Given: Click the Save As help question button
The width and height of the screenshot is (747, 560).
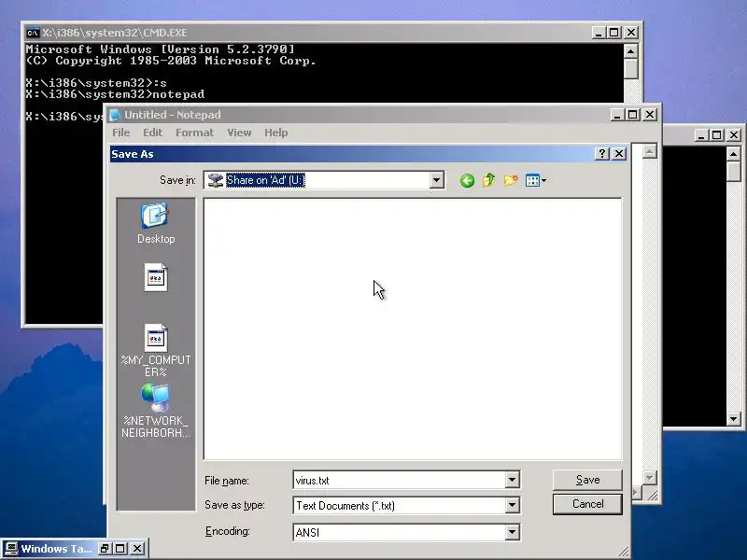Looking at the screenshot, I should click(x=602, y=153).
